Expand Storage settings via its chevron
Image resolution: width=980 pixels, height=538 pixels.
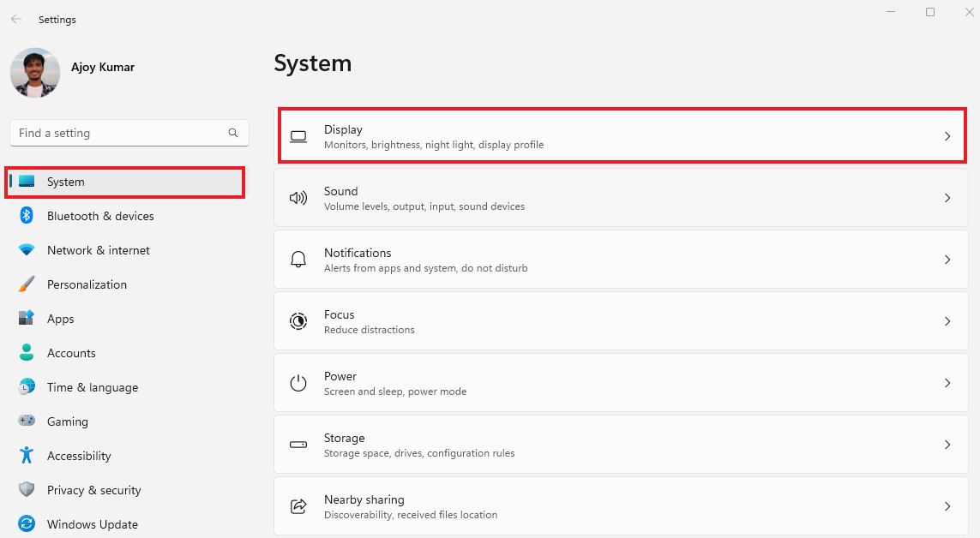tap(947, 445)
